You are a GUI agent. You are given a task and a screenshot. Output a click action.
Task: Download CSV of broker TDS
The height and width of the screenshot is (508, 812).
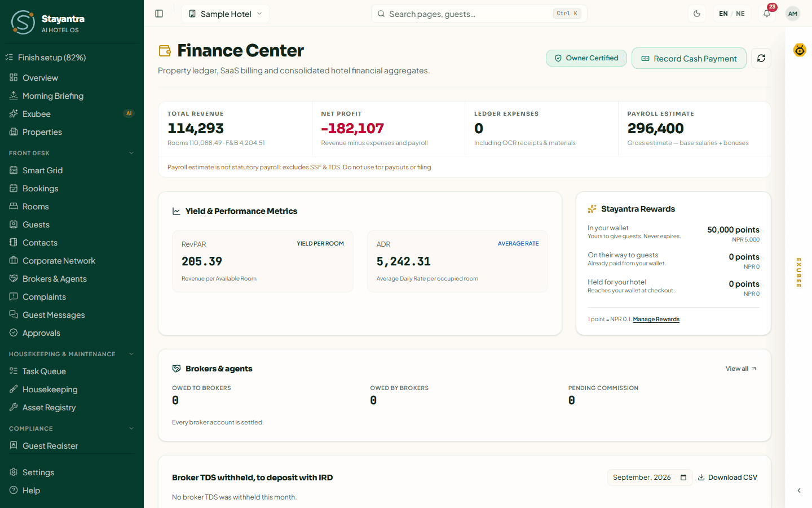pyautogui.click(x=727, y=478)
